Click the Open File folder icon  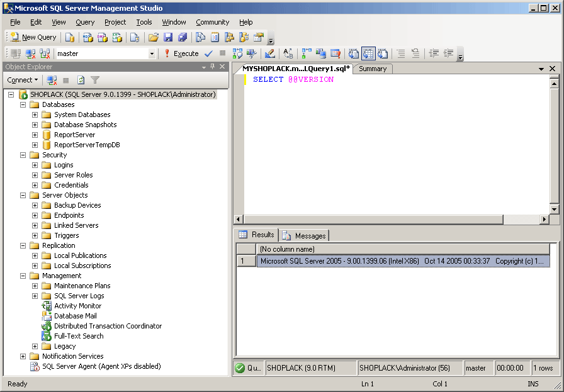click(x=154, y=37)
